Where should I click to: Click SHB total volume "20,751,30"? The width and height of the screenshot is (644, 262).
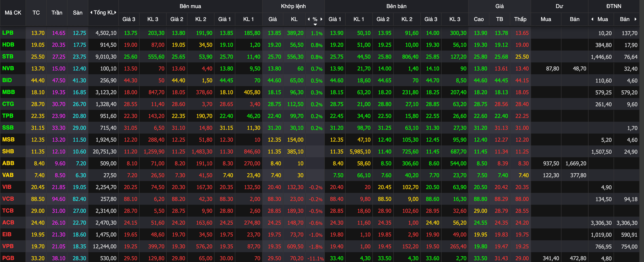click(x=104, y=151)
